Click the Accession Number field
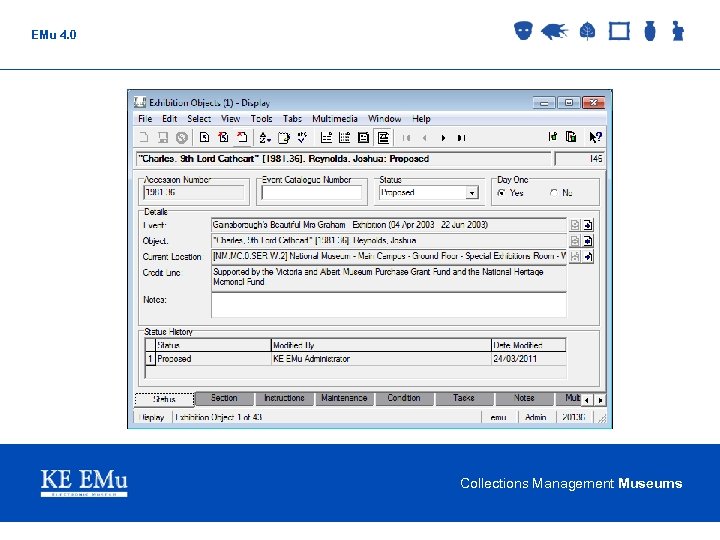 193,193
